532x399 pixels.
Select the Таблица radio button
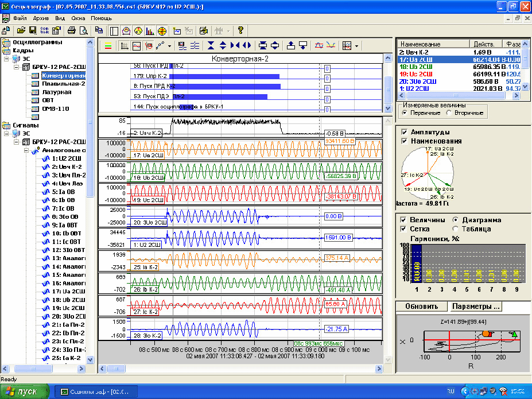(x=456, y=228)
